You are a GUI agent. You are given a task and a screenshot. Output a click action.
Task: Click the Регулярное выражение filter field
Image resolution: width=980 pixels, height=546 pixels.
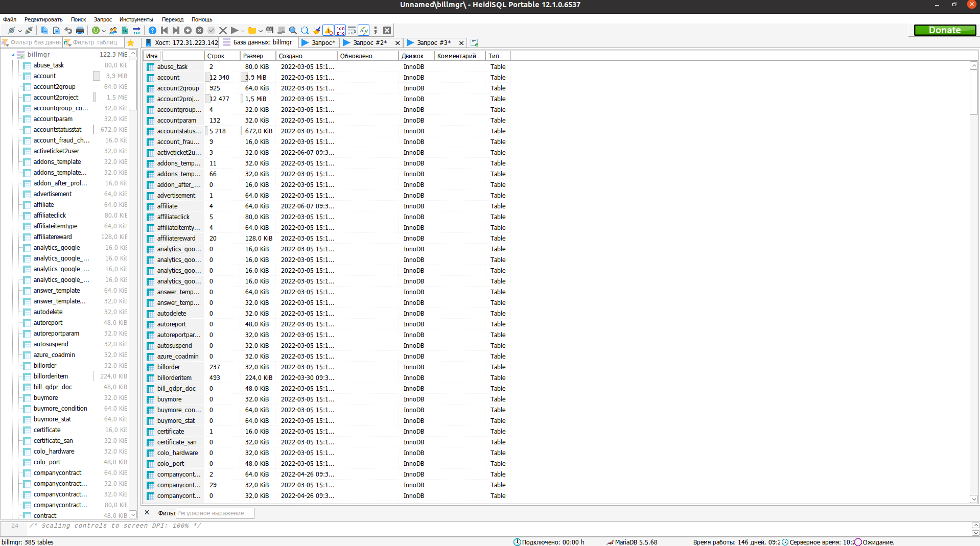point(215,513)
